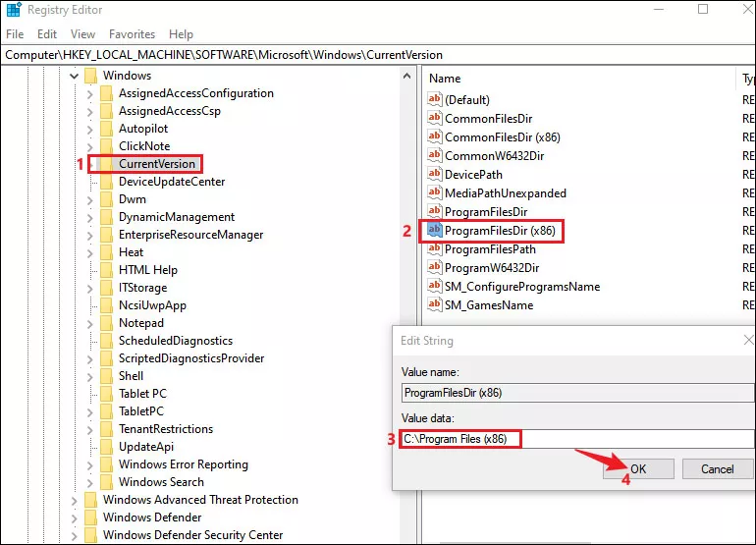Click the Windows Search folder icon
The width and height of the screenshot is (756, 545).
[x=107, y=482]
